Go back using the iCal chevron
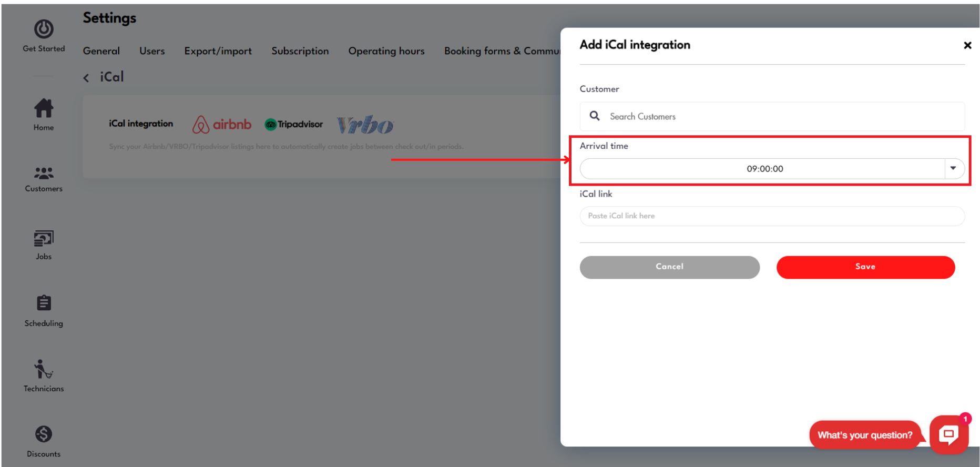Screen dimensions: 980x467 pyautogui.click(x=86, y=78)
